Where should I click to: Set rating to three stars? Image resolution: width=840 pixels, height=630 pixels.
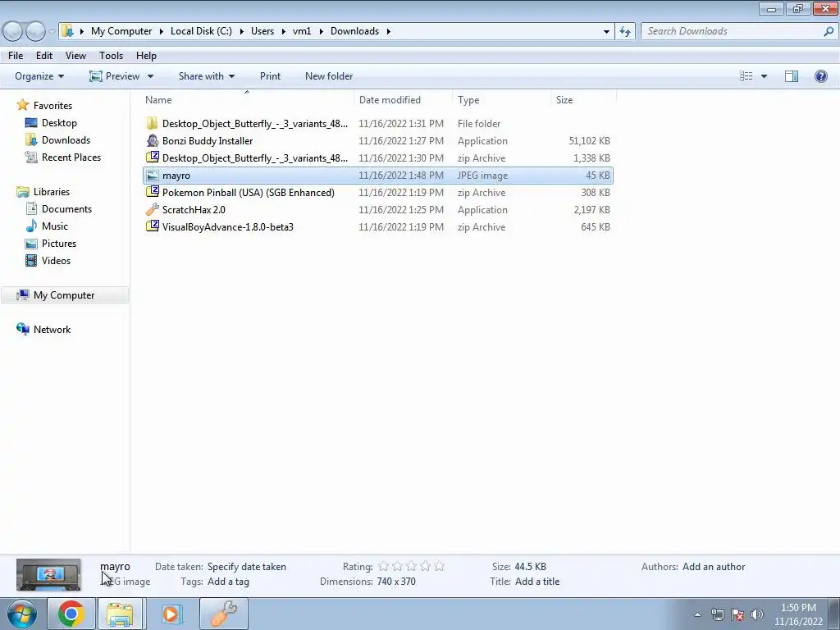point(412,566)
